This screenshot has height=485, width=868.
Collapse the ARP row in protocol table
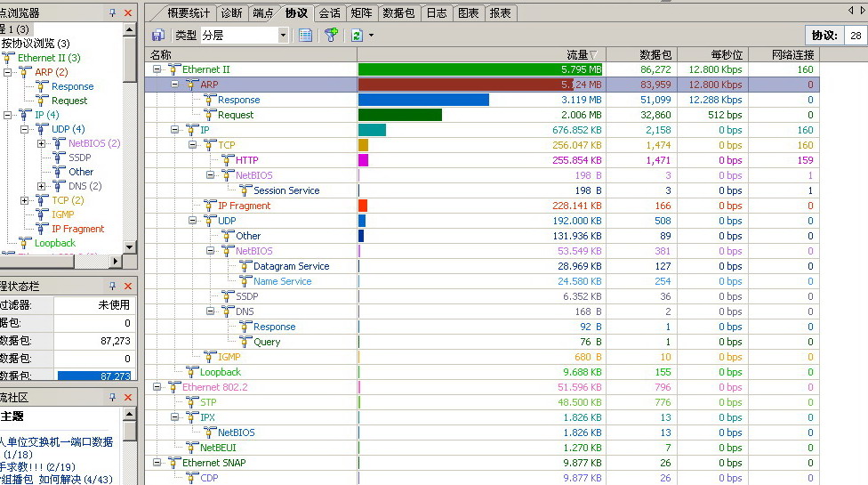point(175,85)
